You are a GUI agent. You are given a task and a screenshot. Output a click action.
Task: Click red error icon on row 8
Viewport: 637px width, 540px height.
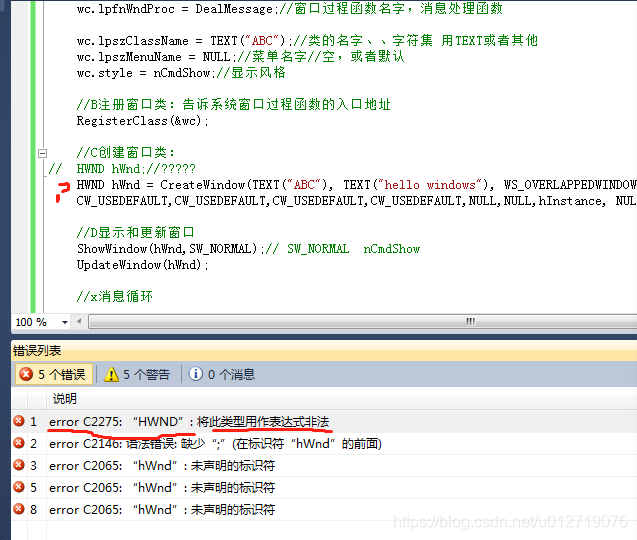19,509
